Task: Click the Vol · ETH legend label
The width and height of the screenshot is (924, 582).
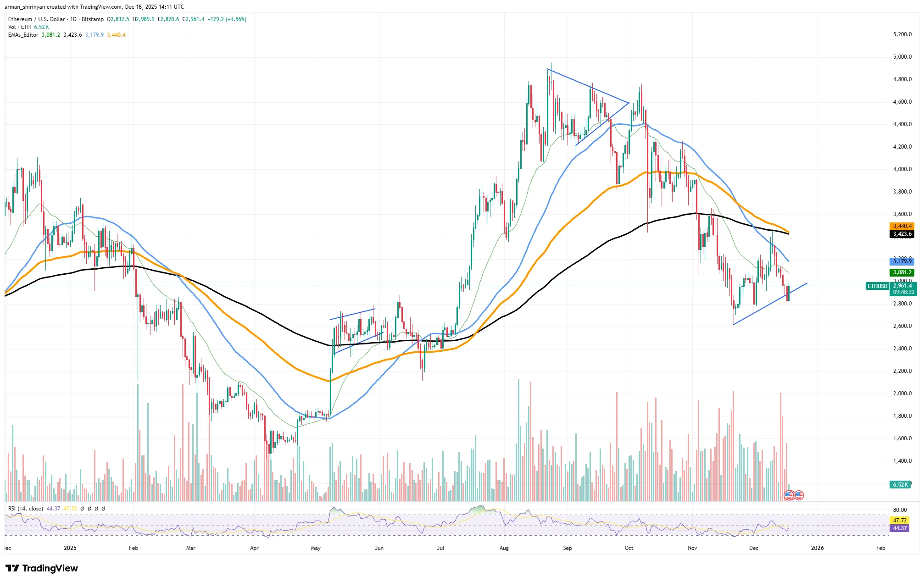Action: click(x=20, y=27)
